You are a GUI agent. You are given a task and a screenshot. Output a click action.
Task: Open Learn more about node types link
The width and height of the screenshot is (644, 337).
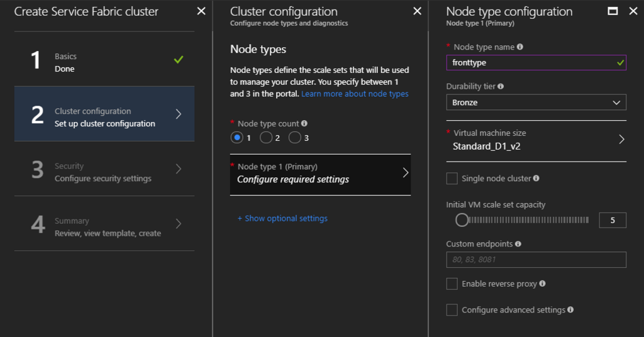pos(355,94)
